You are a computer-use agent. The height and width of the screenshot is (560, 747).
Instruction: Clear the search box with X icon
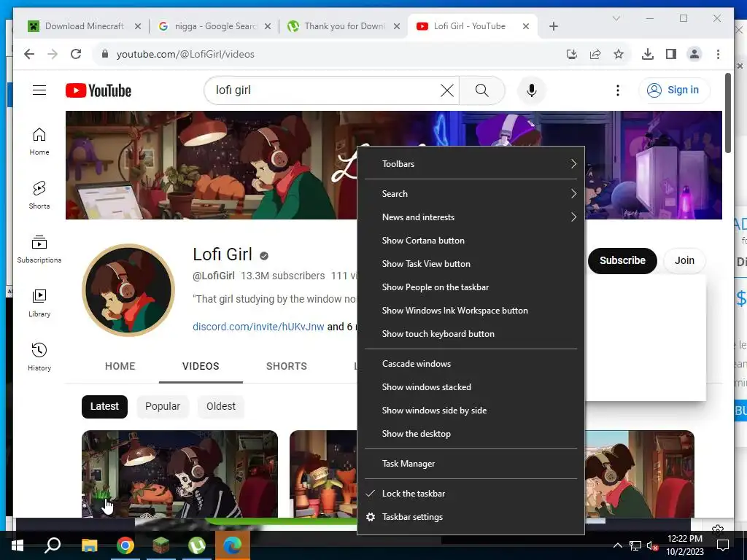[x=447, y=90]
